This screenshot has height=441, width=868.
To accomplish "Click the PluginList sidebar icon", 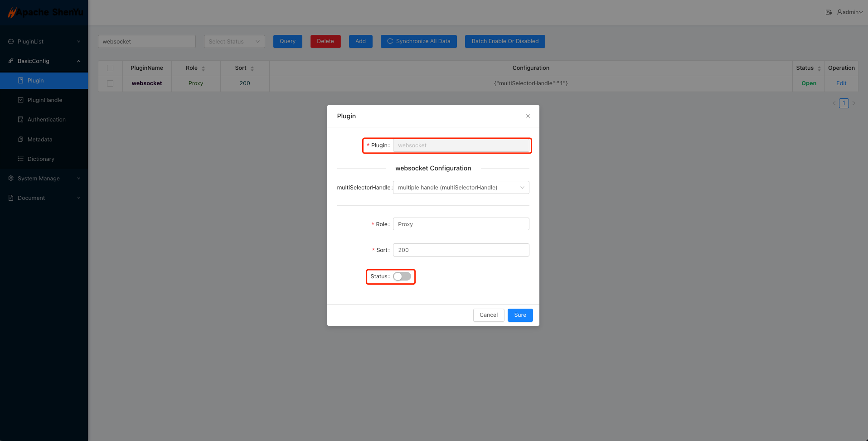I will (x=11, y=41).
